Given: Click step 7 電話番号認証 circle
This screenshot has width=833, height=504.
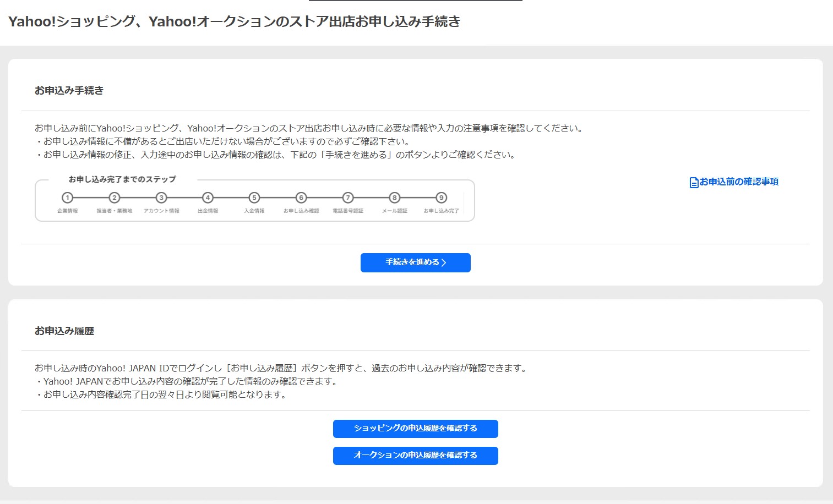Looking at the screenshot, I should tap(348, 198).
